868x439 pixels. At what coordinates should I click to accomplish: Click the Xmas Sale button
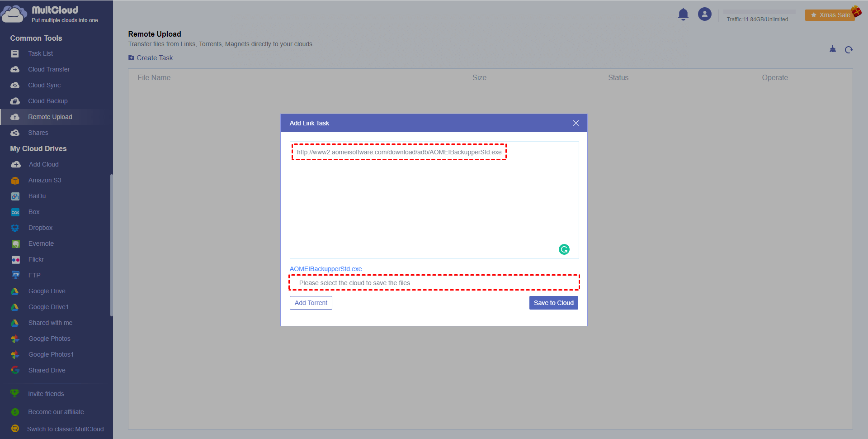[x=830, y=15]
